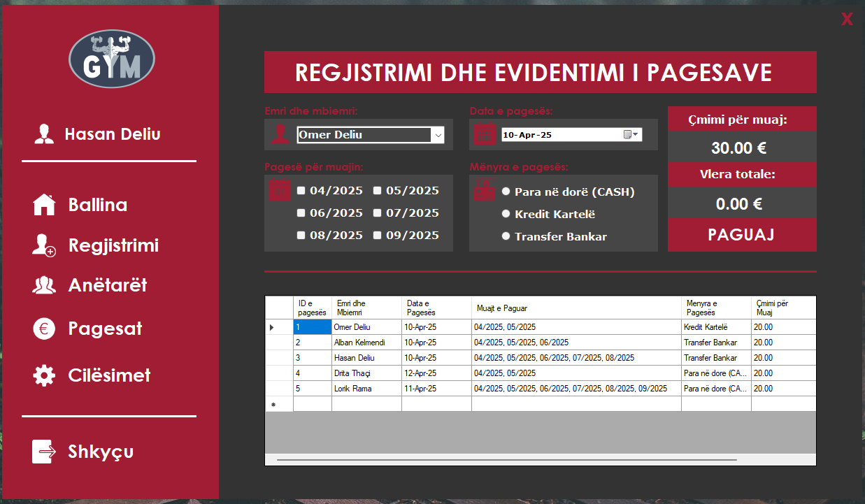Click the GYM logo in sidebar
Screen dimensions: 865x504
(111, 59)
